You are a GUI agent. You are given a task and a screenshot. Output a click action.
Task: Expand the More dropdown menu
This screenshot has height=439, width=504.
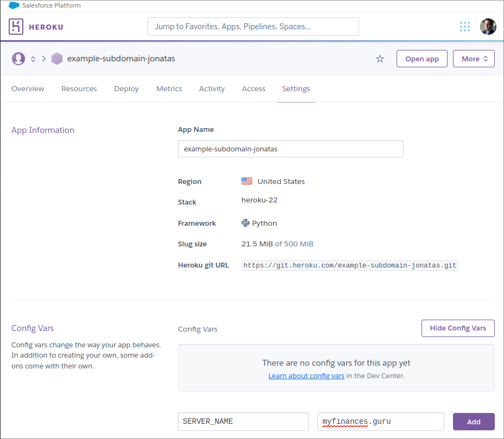474,59
